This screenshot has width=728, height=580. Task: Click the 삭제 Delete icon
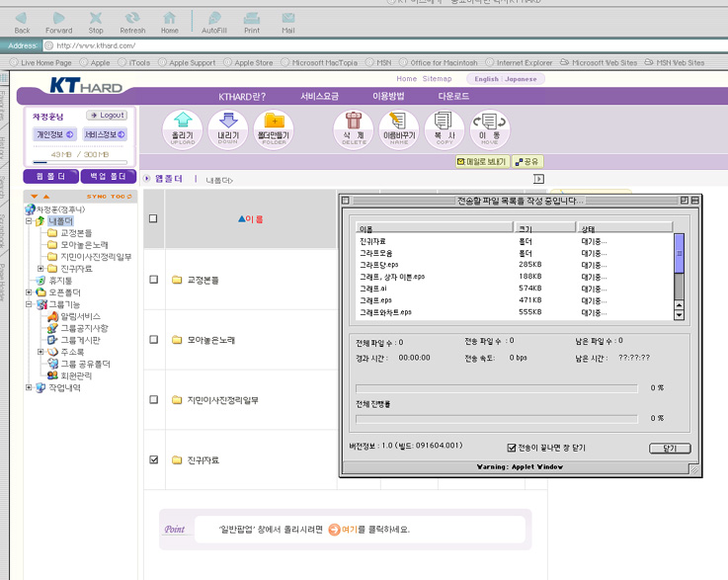point(354,129)
